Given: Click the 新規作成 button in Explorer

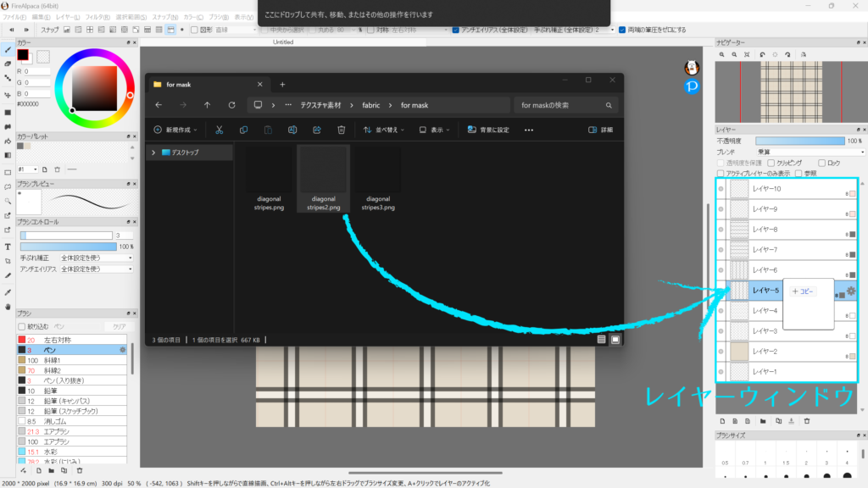Looking at the screenshot, I should (x=175, y=130).
